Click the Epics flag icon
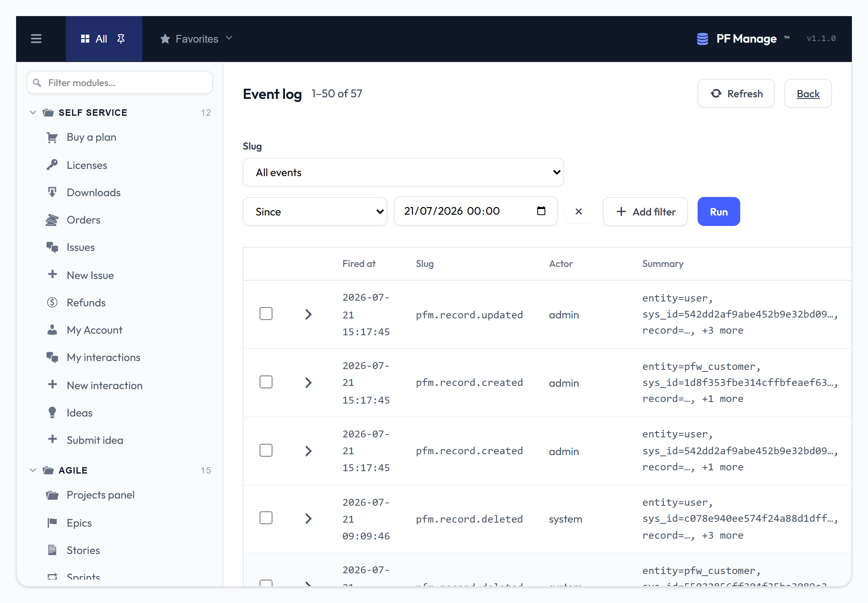Image resolution: width=868 pixels, height=603 pixels. 52,523
